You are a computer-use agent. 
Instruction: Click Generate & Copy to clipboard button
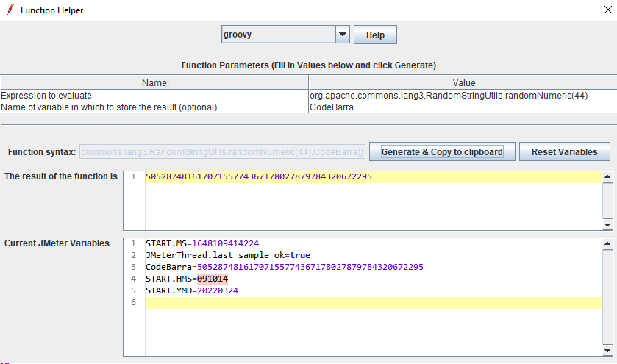click(441, 152)
